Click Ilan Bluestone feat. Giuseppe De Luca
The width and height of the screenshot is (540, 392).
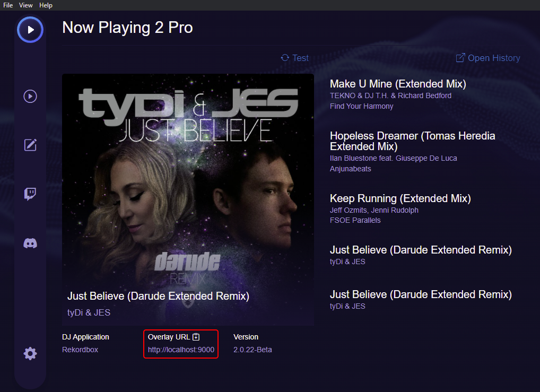tap(393, 158)
